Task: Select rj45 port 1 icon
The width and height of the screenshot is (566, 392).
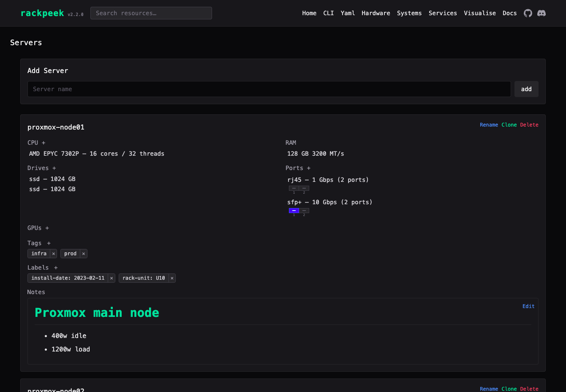Action: (294, 188)
